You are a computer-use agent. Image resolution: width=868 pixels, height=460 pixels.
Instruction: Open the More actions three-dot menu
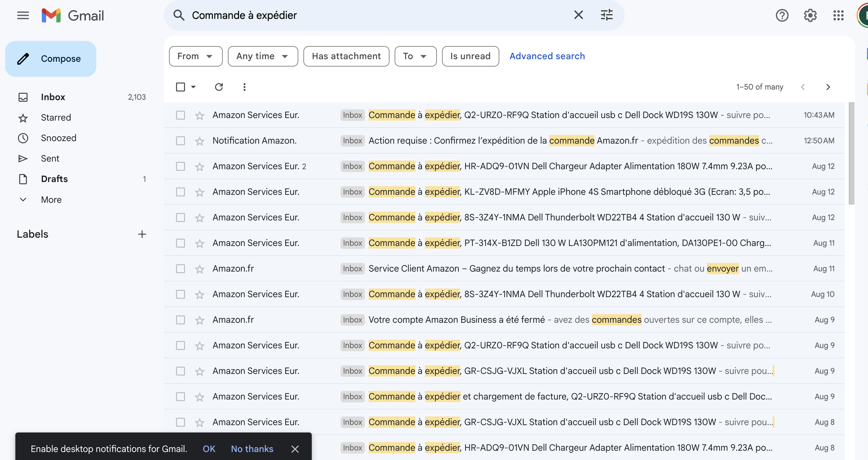[x=244, y=87]
